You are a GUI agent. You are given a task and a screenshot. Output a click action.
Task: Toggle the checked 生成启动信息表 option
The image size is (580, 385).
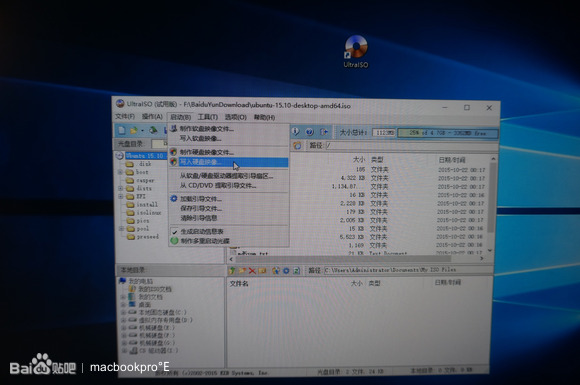[x=202, y=232]
